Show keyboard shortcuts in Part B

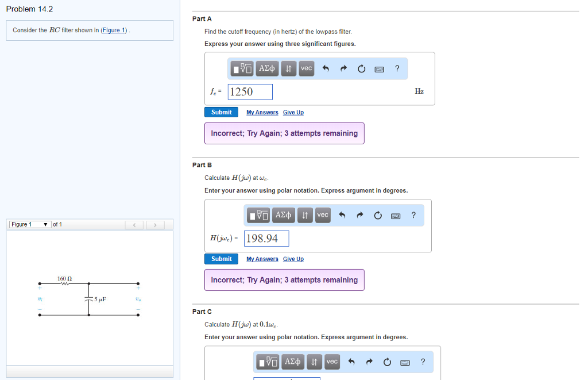tap(396, 216)
